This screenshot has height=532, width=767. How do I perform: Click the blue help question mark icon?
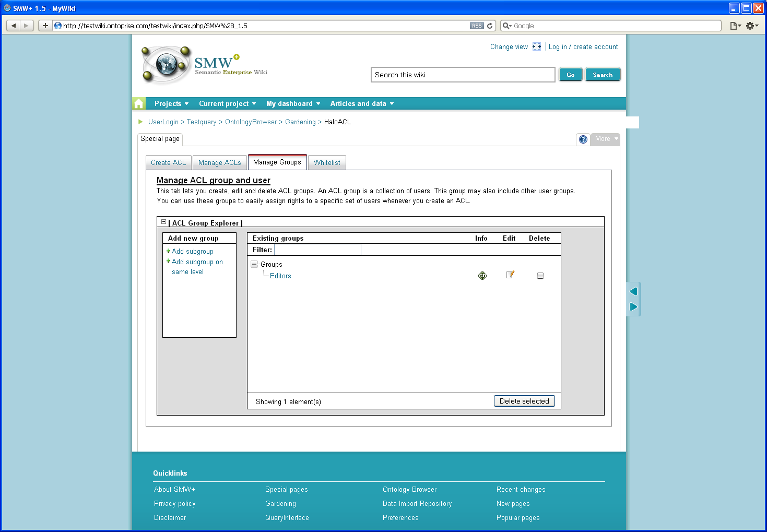tap(583, 139)
